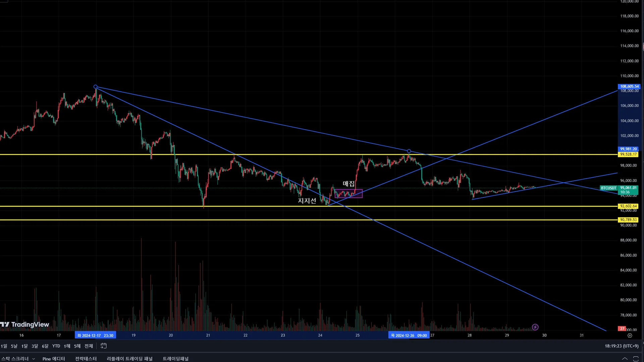Open the 리플레이 트레이딩 패널 tab
644x362 pixels.
click(129, 359)
